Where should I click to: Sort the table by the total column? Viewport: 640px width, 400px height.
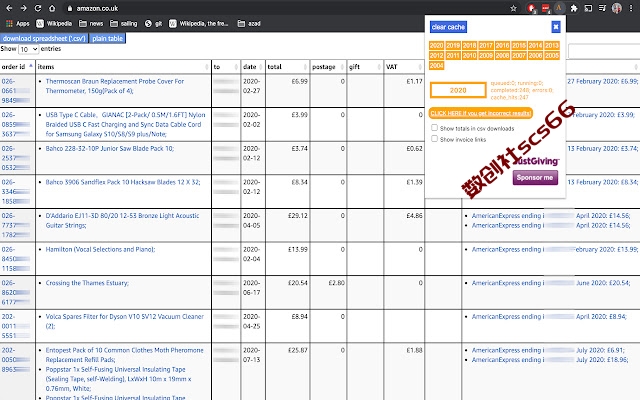tap(287, 67)
